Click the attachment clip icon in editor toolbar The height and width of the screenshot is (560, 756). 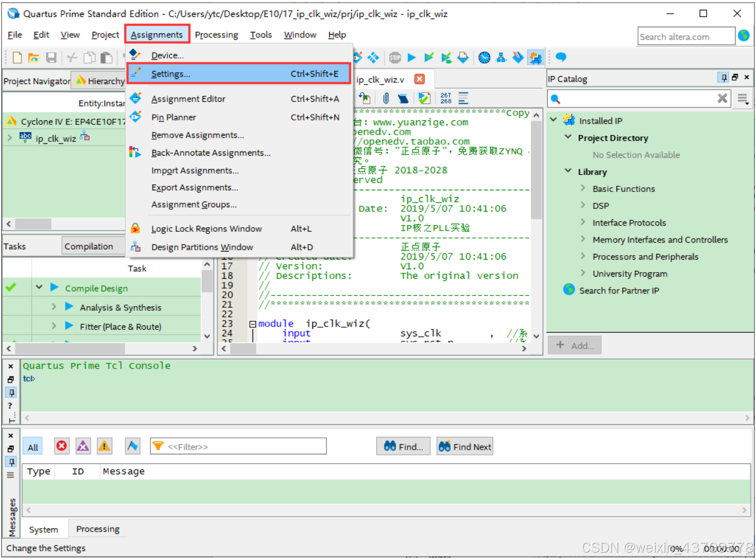(x=386, y=98)
